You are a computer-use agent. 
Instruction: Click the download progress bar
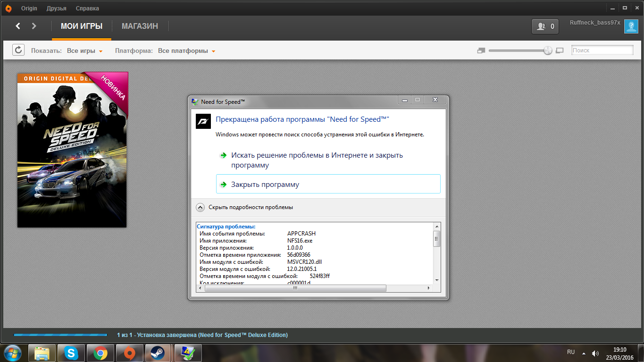coord(60,335)
